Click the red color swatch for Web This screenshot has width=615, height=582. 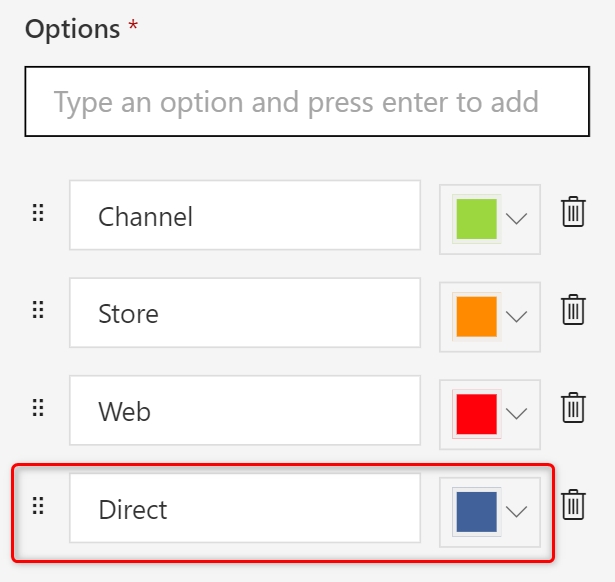(x=476, y=413)
